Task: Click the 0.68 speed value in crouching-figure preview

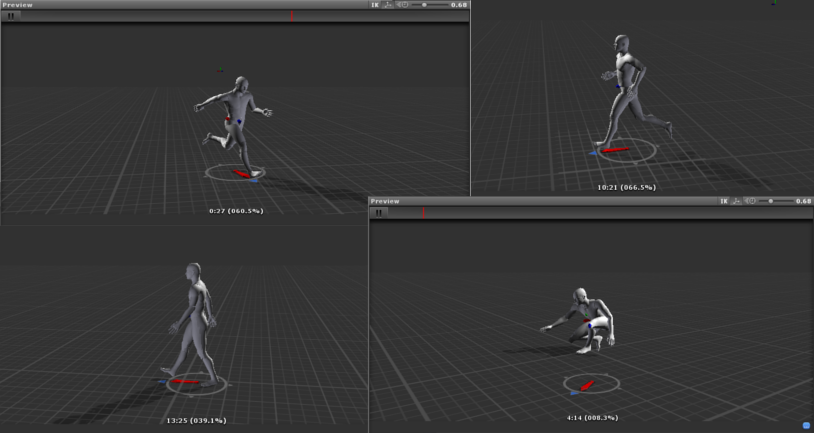Action: (804, 201)
